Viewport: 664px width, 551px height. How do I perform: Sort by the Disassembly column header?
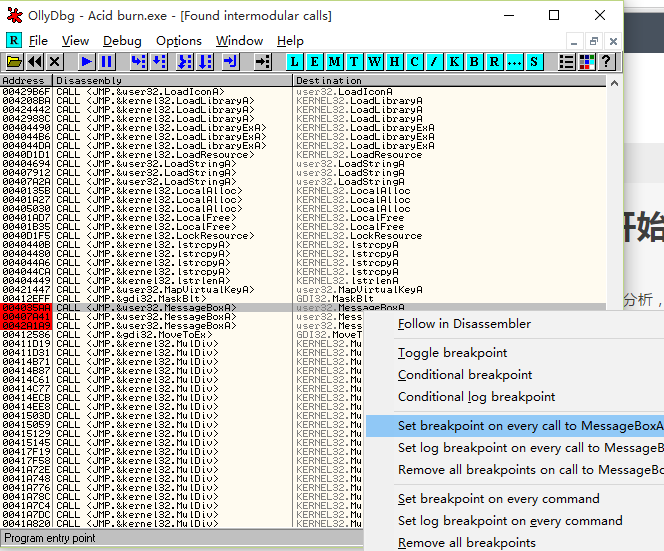click(x=172, y=80)
